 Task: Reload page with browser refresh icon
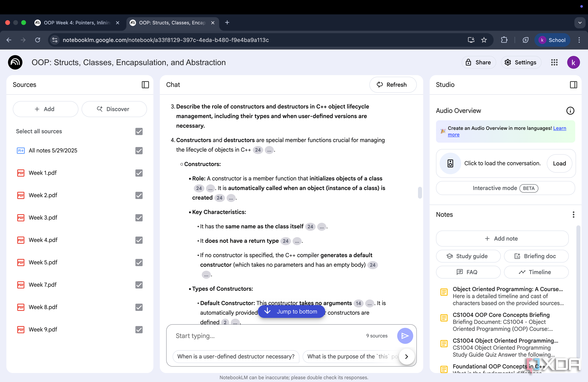(x=38, y=40)
